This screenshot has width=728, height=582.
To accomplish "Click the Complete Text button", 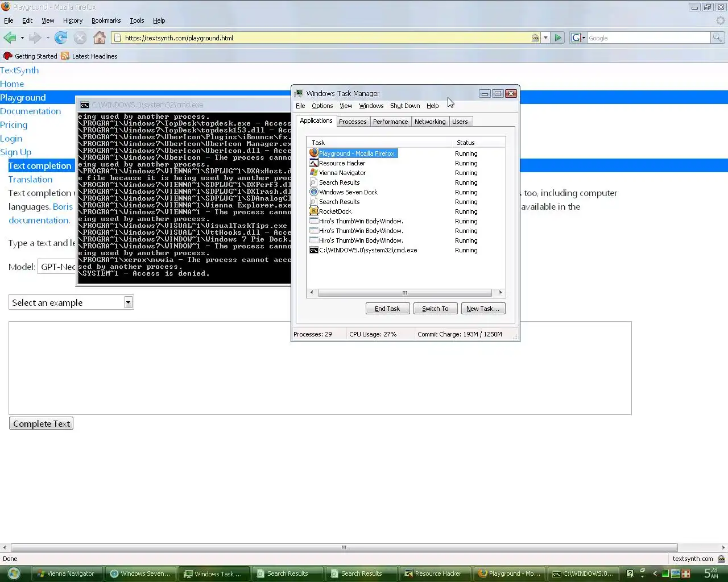I will (42, 423).
